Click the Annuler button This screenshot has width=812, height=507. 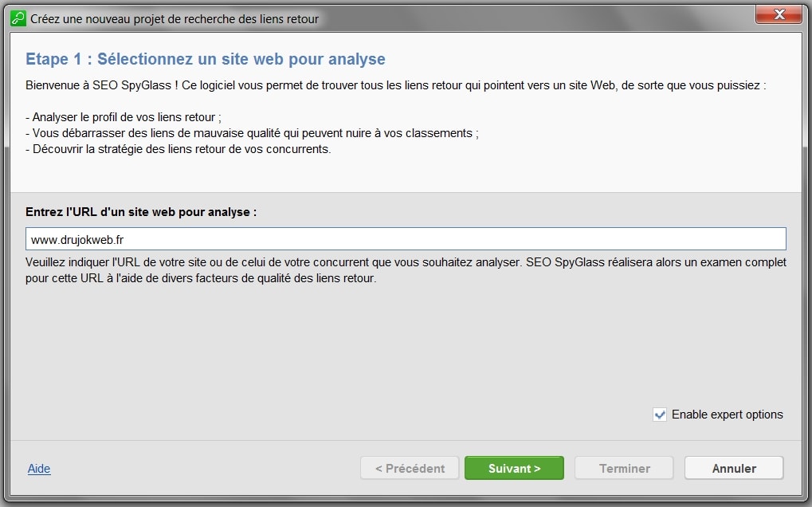click(734, 468)
